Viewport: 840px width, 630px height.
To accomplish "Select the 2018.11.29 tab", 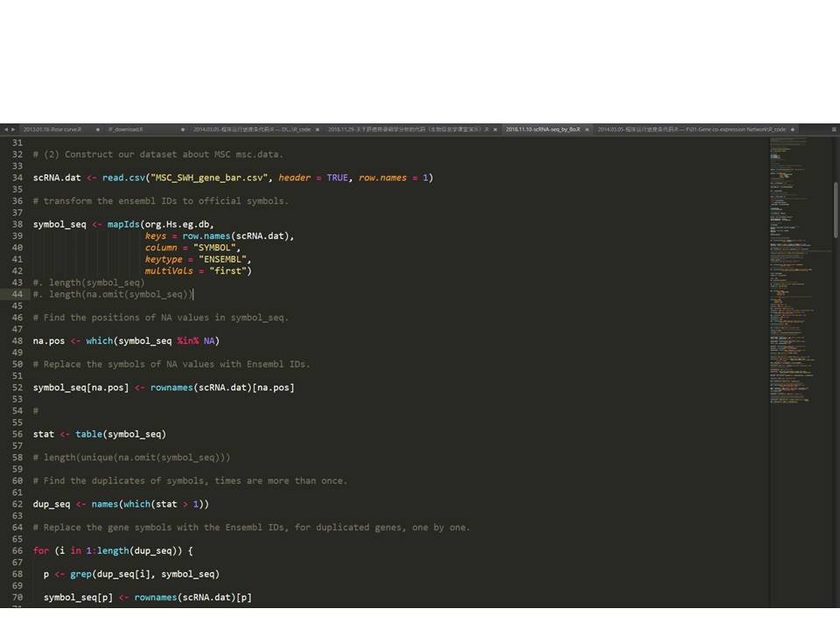I will tap(407, 129).
